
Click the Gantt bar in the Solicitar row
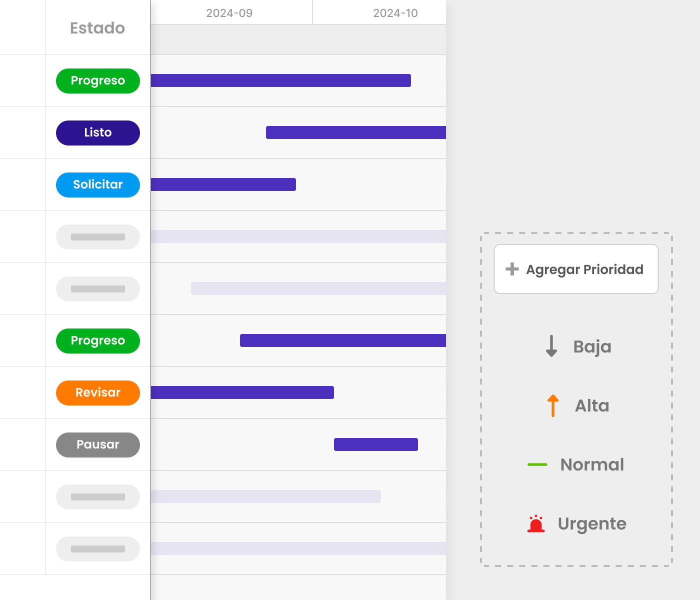[223, 184]
